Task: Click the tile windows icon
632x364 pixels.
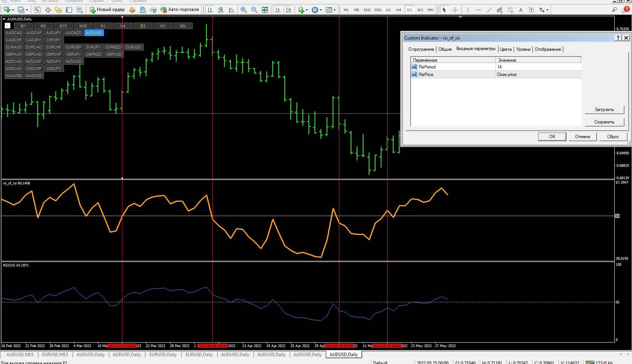Action: pyautogui.click(x=265, y=10)
